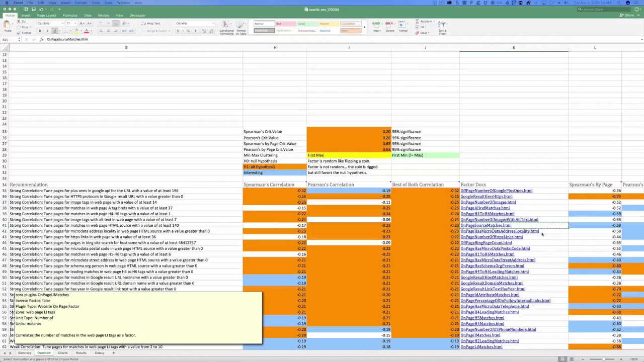Open OffPageNumberOfGooglePlusOnes.html link
Screen dimensions: 644x362
[497, 191]
